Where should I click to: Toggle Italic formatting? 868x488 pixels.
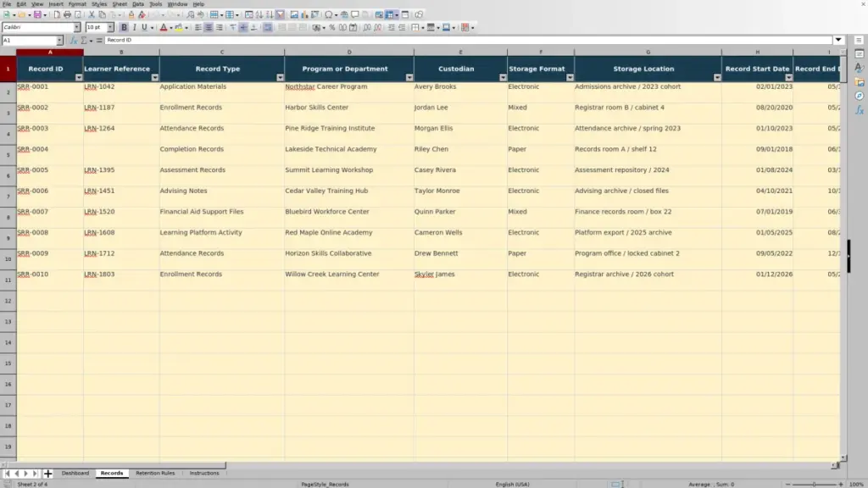[x=135, y=27]
